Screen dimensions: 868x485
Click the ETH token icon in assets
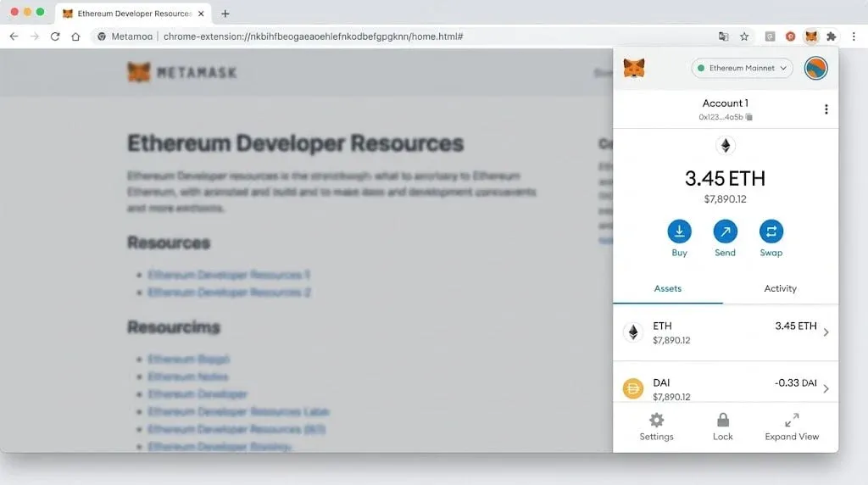632,332
